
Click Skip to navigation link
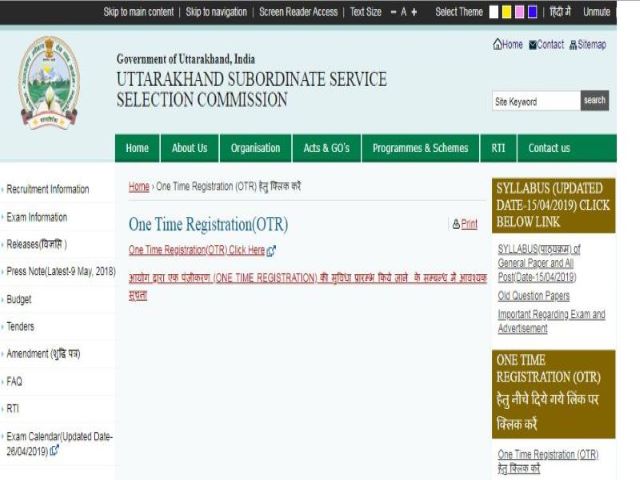216,12
